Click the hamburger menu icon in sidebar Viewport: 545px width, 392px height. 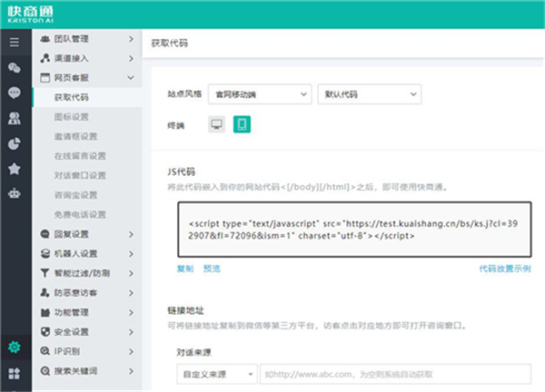(x=14, y=42)
